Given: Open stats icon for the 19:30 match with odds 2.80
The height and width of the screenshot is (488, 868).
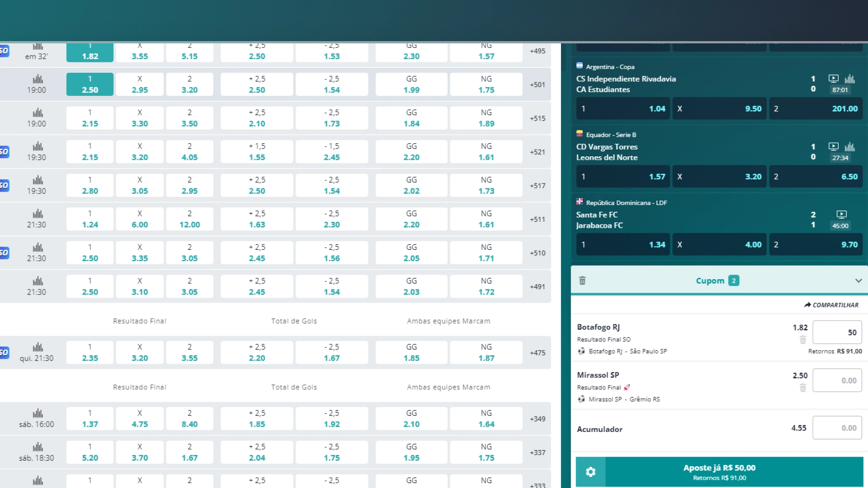Looking at the screenshot, I should pos(38,180).
